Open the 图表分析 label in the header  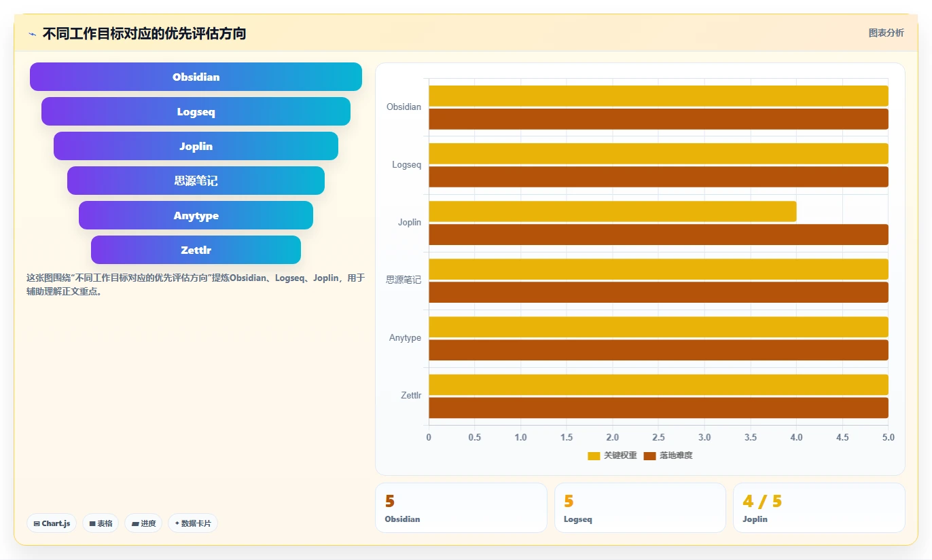[886, 33]
